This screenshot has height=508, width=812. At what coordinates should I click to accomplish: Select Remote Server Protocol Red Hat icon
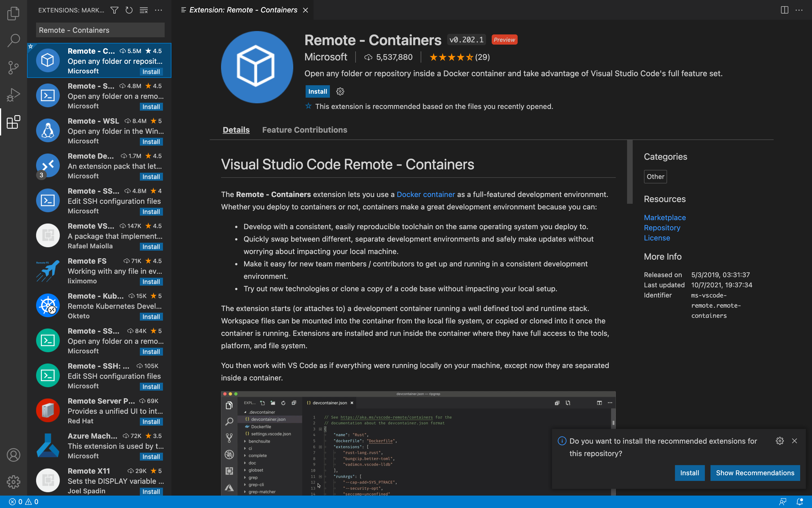click(x=48, y=410)
